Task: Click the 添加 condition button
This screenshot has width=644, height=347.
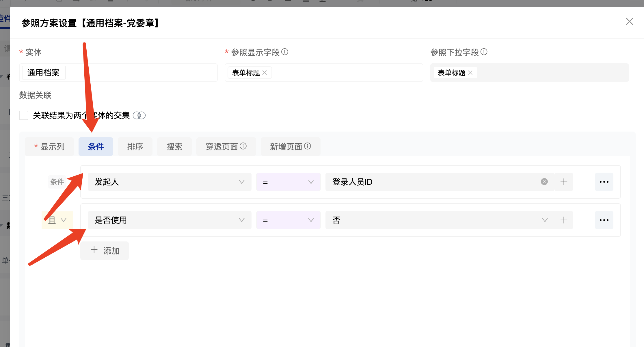Action: tap(105, 250)
